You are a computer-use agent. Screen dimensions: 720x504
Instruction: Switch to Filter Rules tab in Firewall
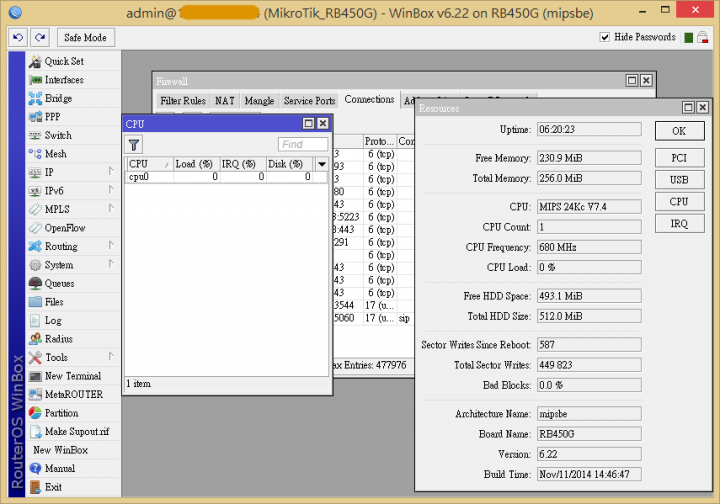click(183, 101)
